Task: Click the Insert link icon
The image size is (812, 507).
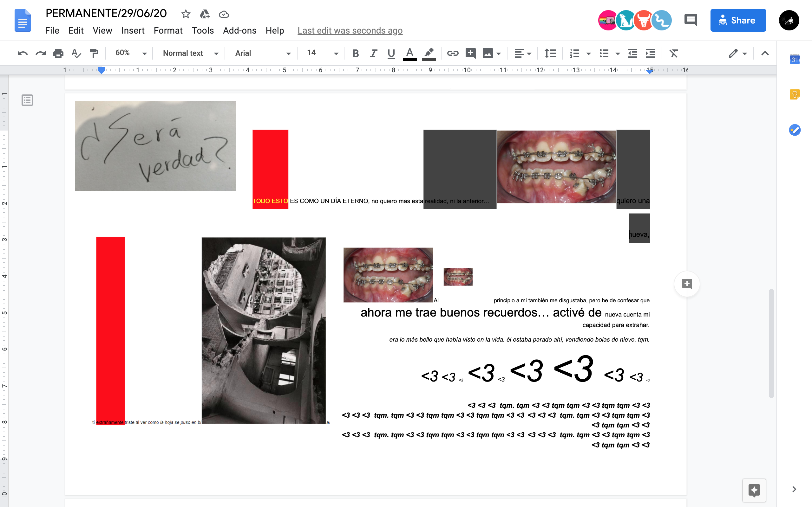Action: pos(452,53)
